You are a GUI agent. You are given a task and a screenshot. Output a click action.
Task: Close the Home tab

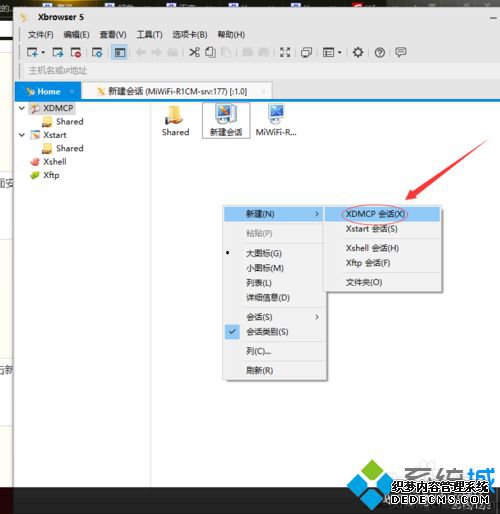click(x=72, y=91)
